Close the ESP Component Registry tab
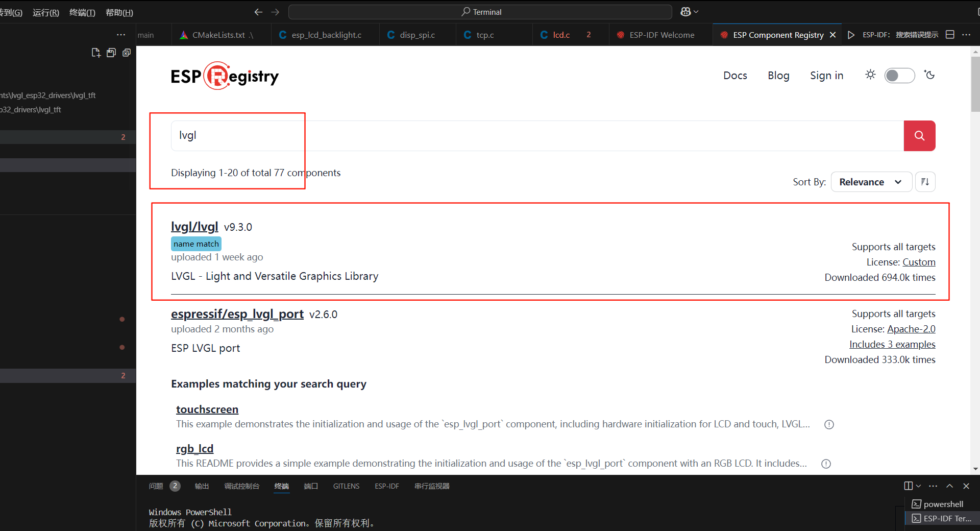 click(x=832, y=35)
